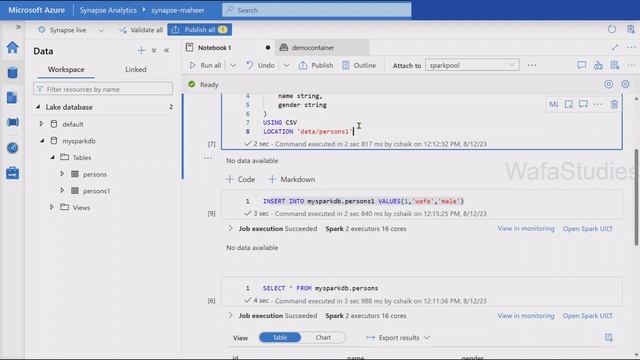Screen dimensions: 640x360
Task: Delete cell with trash icon
Action: 614,104
